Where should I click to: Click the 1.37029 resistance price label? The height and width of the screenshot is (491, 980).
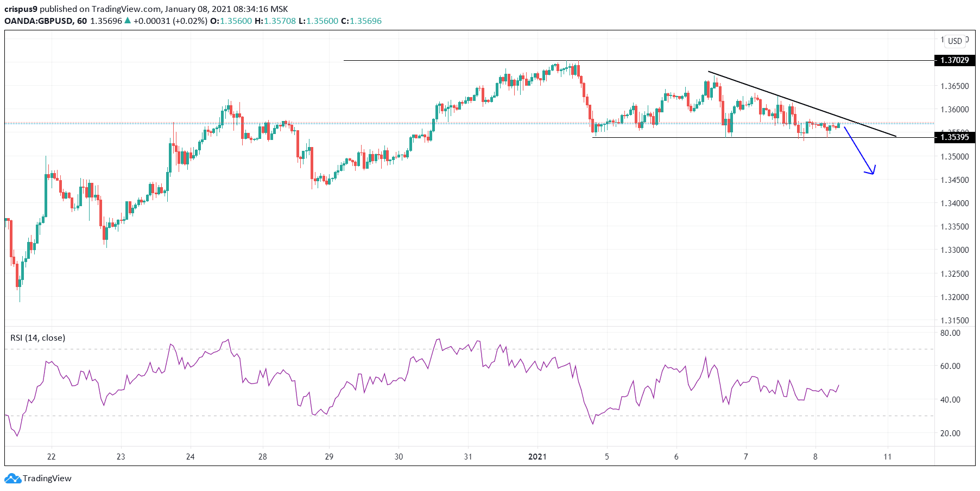(954, 60)
